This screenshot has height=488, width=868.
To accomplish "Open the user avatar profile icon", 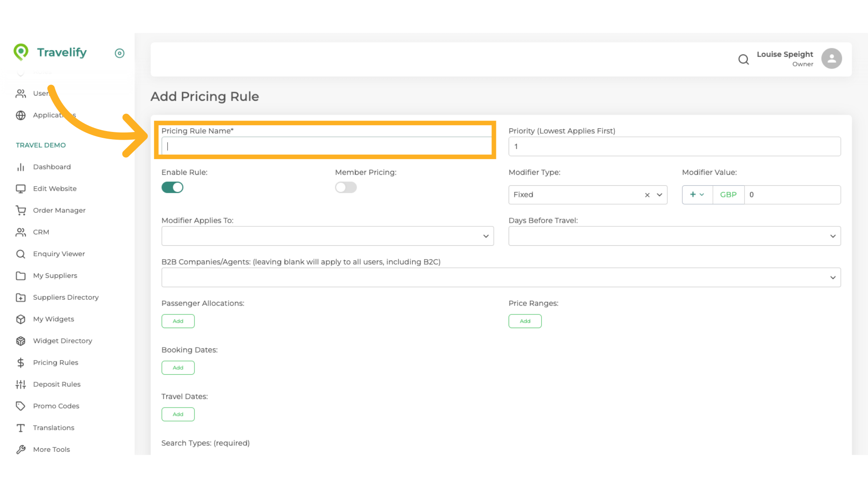I will pyautogui.click(x=831, y=59).
